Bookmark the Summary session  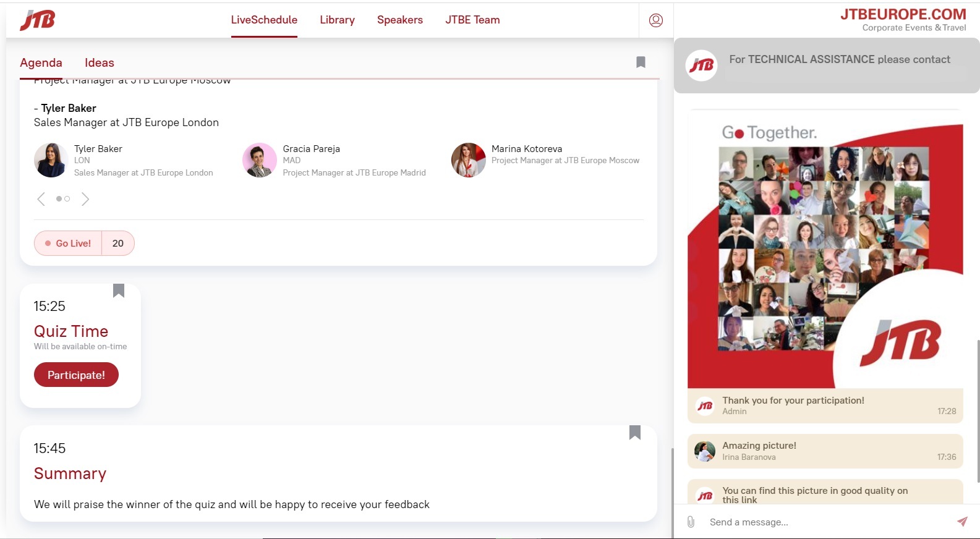click(x=635, y=432)
